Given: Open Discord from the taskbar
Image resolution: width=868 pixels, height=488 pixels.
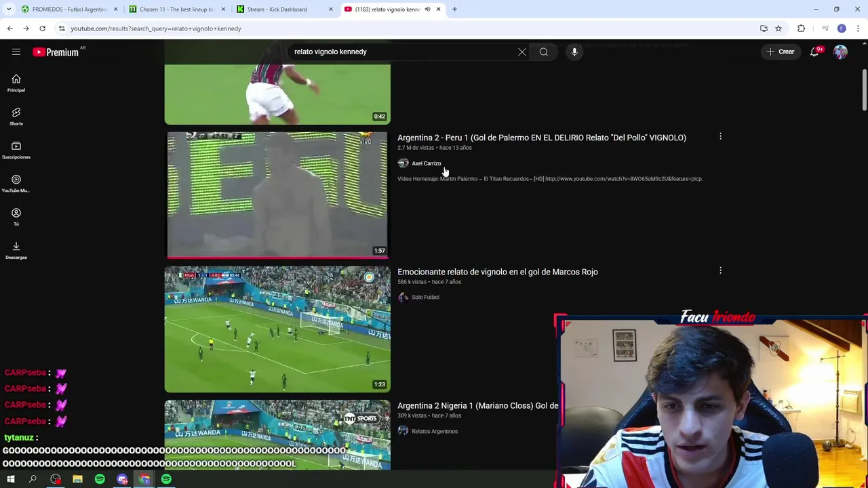Looking at the screenshot, I should (x=122, y=479).
